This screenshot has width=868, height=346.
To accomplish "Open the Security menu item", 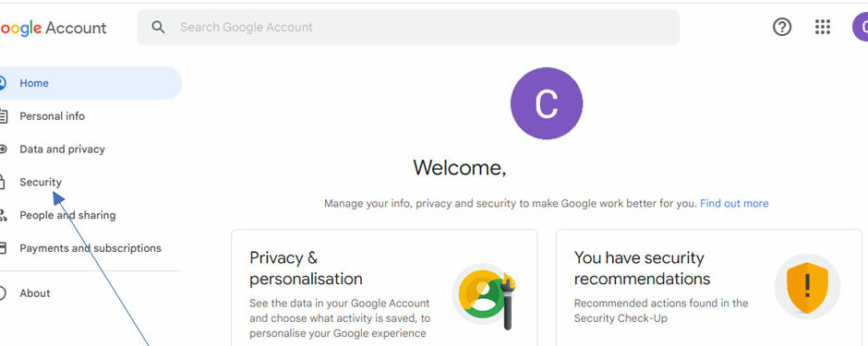I will [41, 183].
